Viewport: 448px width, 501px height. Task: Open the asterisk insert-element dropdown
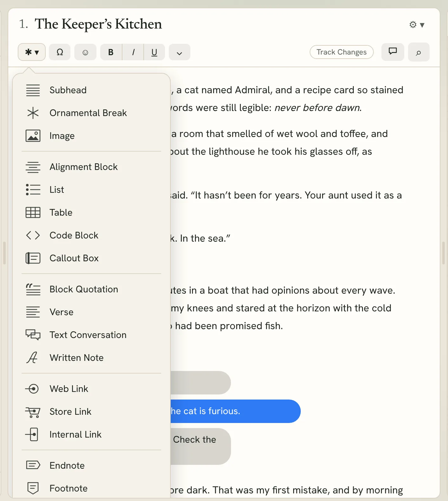pyautogui.click(x=32, y=52)
